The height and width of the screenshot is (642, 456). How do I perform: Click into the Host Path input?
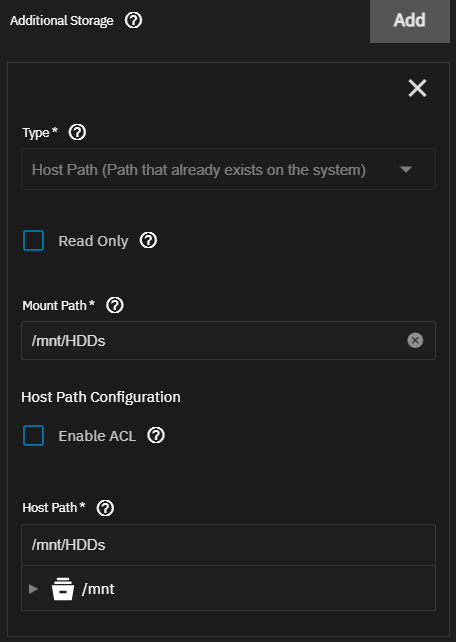(x=228, y=545)
